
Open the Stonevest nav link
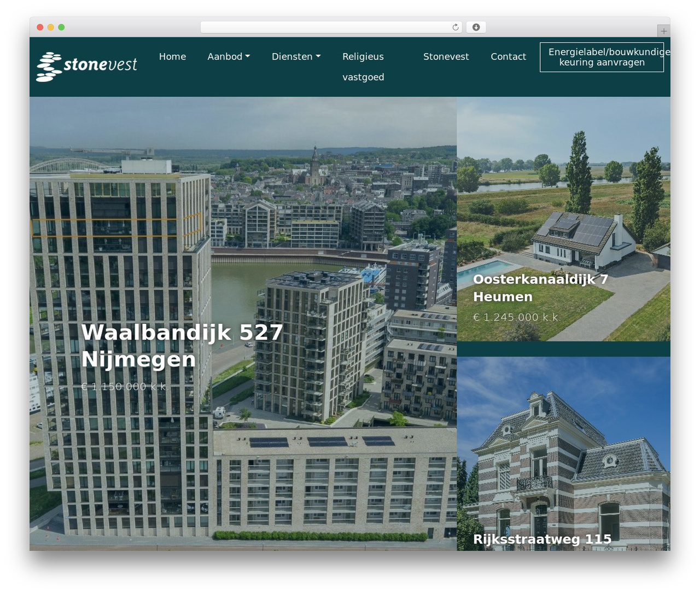pyautogui.click(x=446, y=56)
